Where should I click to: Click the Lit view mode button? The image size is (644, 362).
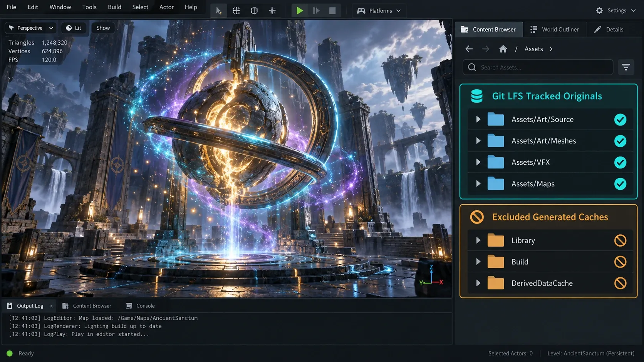(x=74, y=28)
